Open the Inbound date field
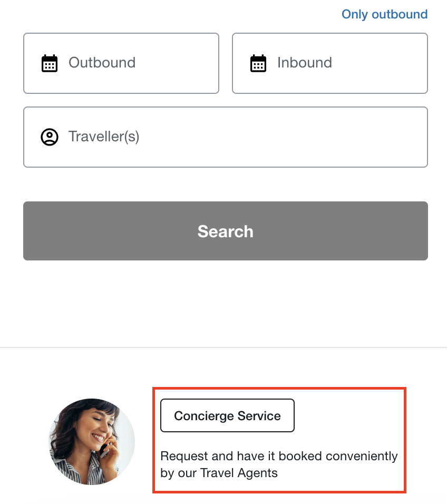This screenshot has width=447, height=504. (x=329, y=63)
